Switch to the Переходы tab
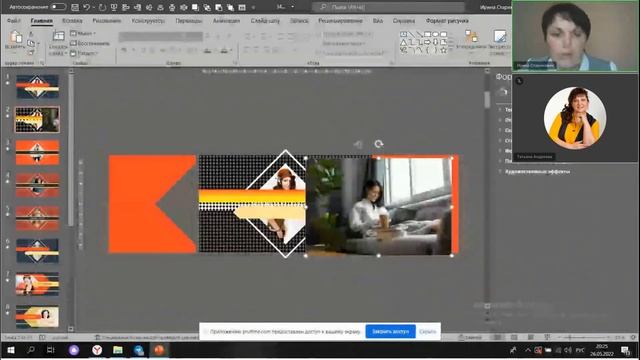The image size is (640, 360). click(189, 21)
